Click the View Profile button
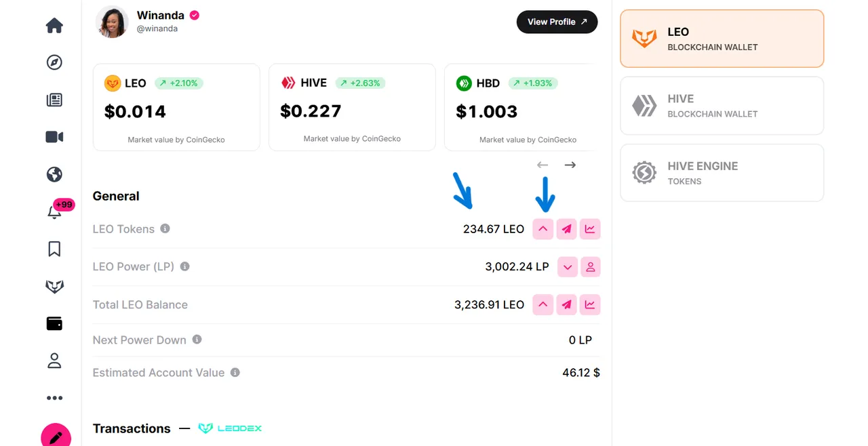 [x=557, y=22]
